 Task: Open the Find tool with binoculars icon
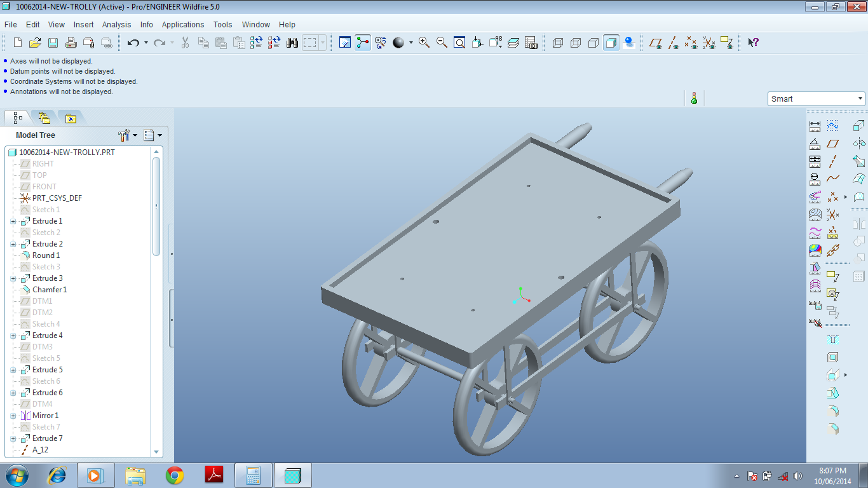292,43
